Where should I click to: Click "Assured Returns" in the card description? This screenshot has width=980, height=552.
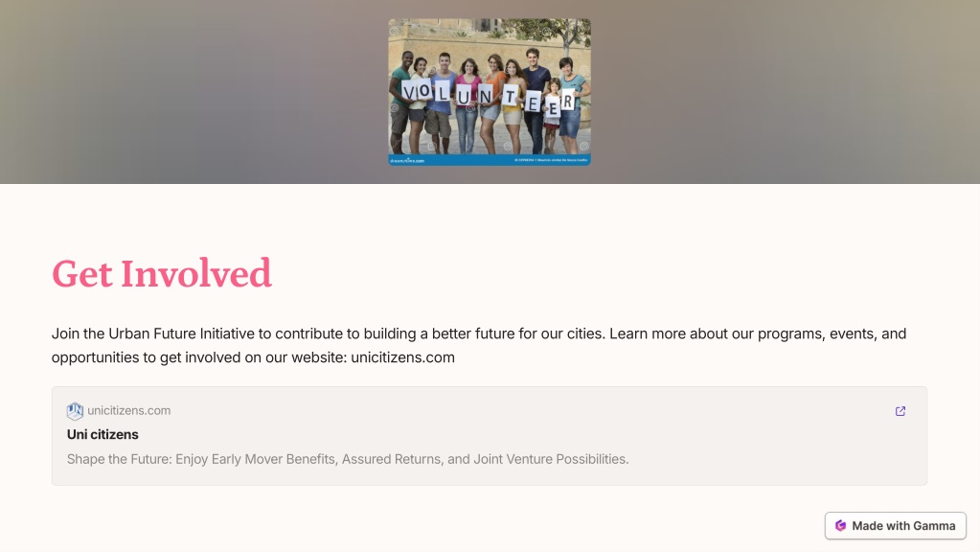391,459
